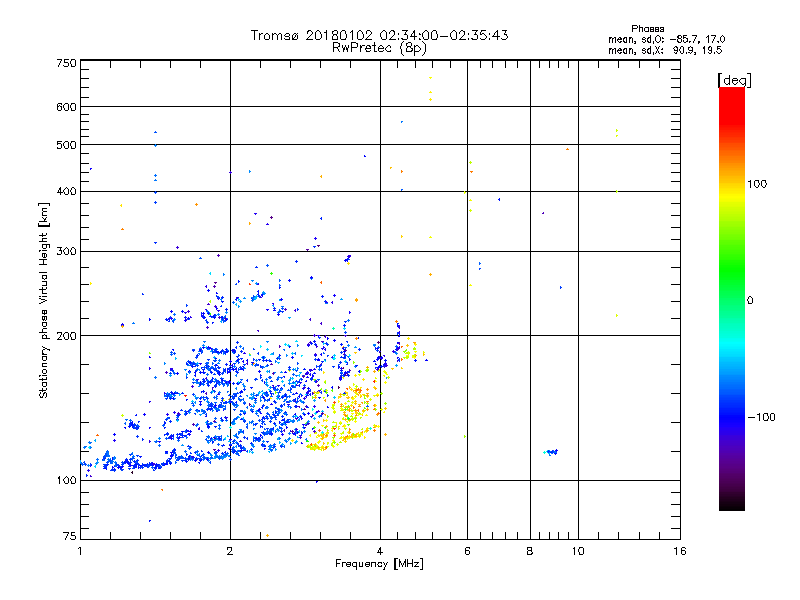Click the x-axis tick label '1'
800x600 pixels.
point(80,551)
